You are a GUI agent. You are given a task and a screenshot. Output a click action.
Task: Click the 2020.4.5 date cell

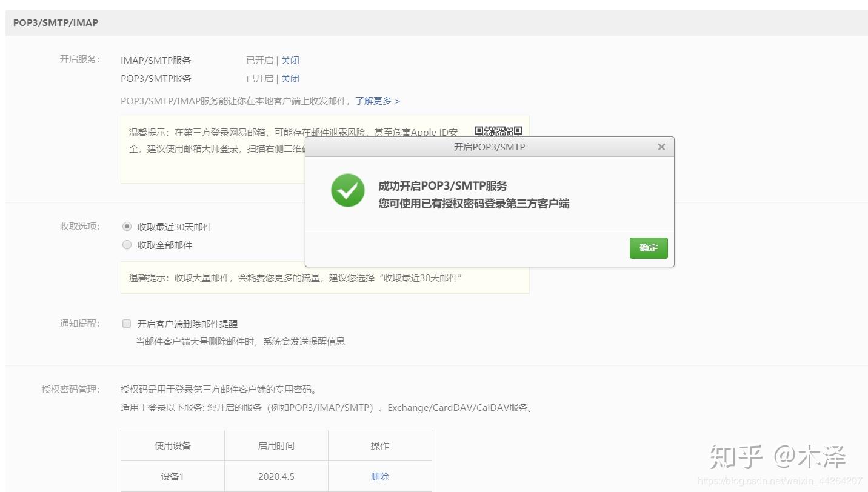(276, 476)
